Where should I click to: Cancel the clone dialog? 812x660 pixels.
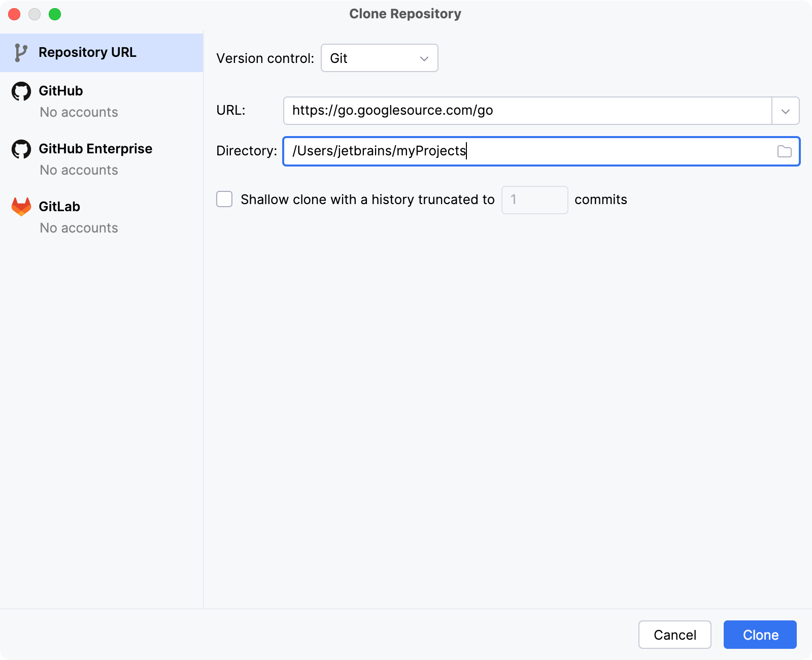[x=674, y=635]
